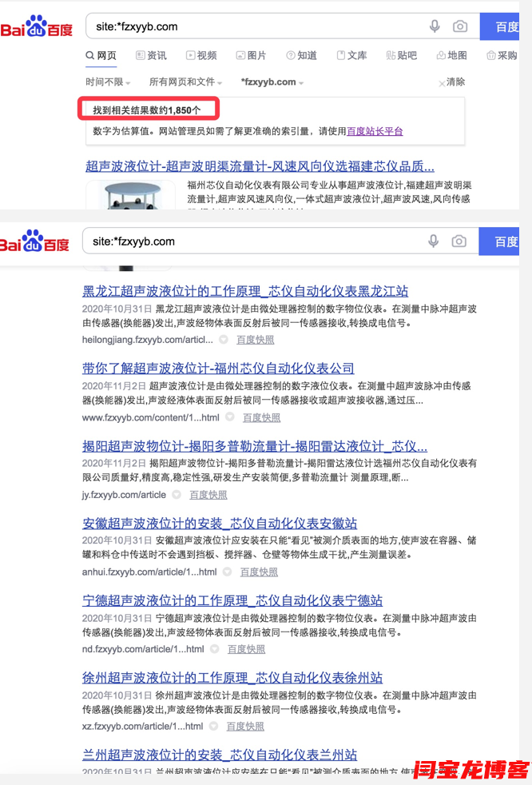Open the 贴吧 tab

pos(401,55)
